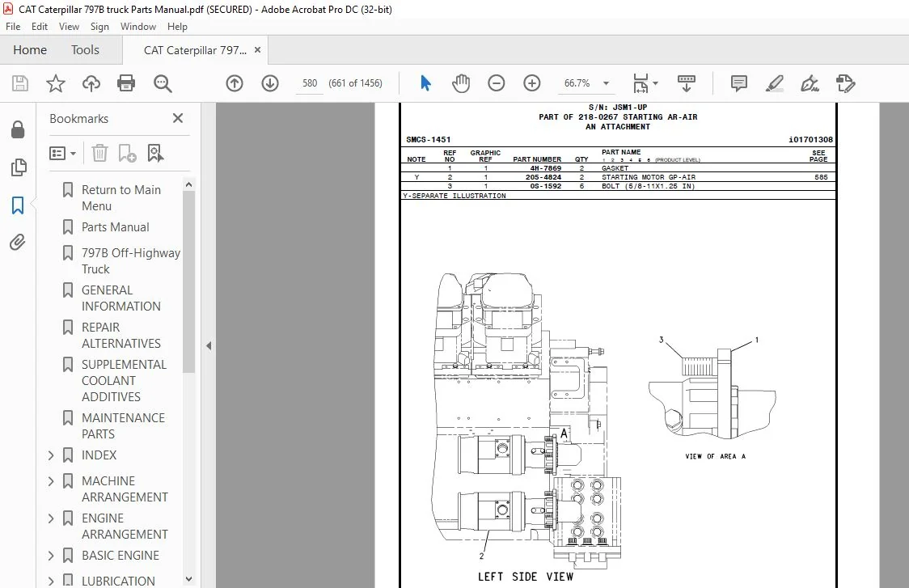This screenshot has height=588, width=909.
Task: Expand the ENGINE ARRANGEMENT bookmark
Action: [x=51, y=518]
